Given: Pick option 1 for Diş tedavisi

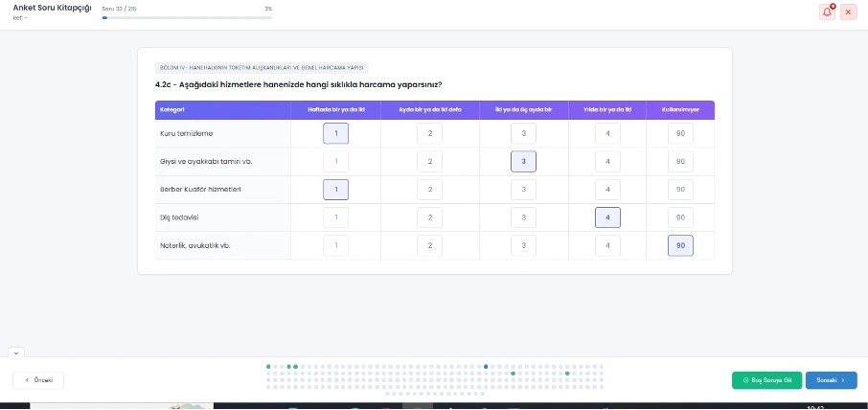Looking at the screenshot, I should pos(335,217).
